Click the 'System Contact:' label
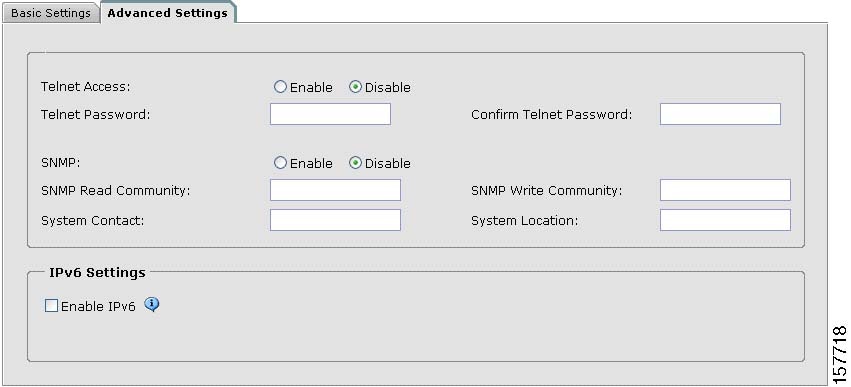The height and width of the screenshot is (387, 851). coord(92,220)
